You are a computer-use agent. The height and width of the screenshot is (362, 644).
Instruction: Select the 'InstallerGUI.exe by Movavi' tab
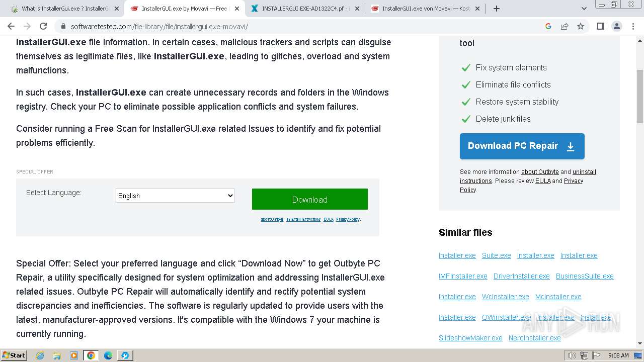(x=184, y=9)
